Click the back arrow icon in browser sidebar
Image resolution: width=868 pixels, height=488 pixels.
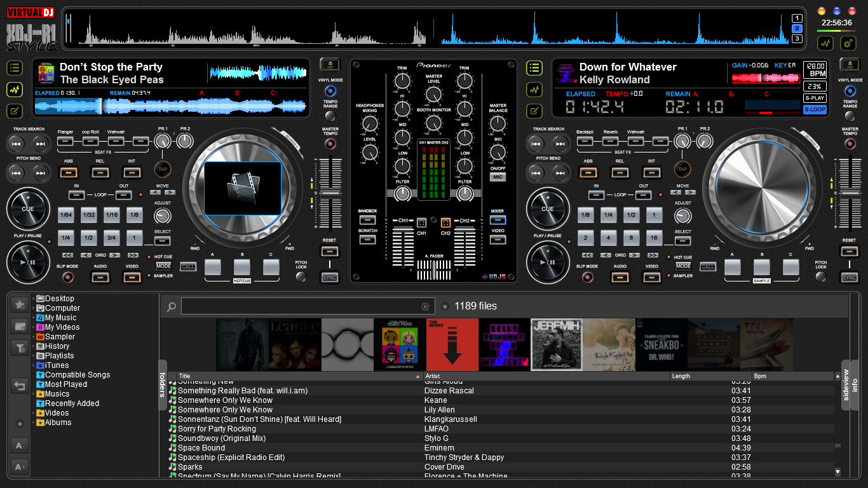point(20,386)
